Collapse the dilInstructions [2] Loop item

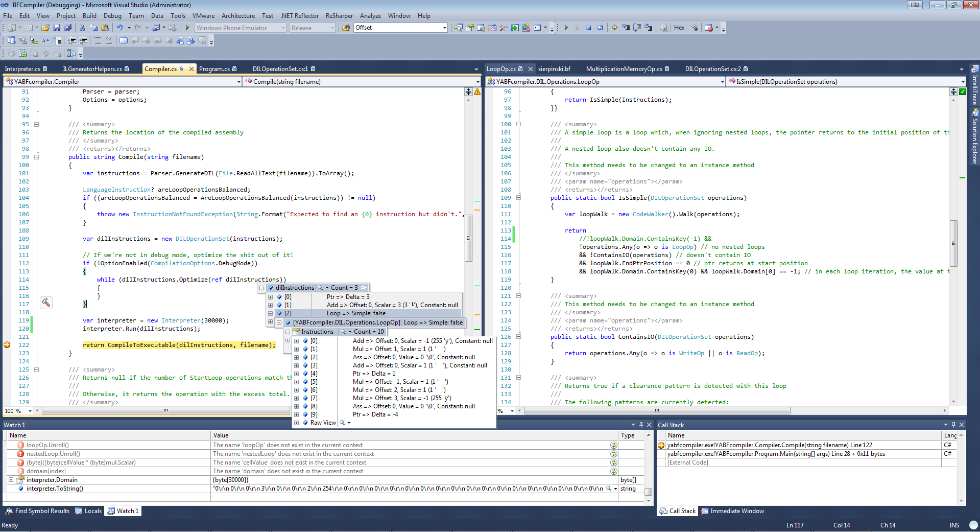(x=270, y=313)
